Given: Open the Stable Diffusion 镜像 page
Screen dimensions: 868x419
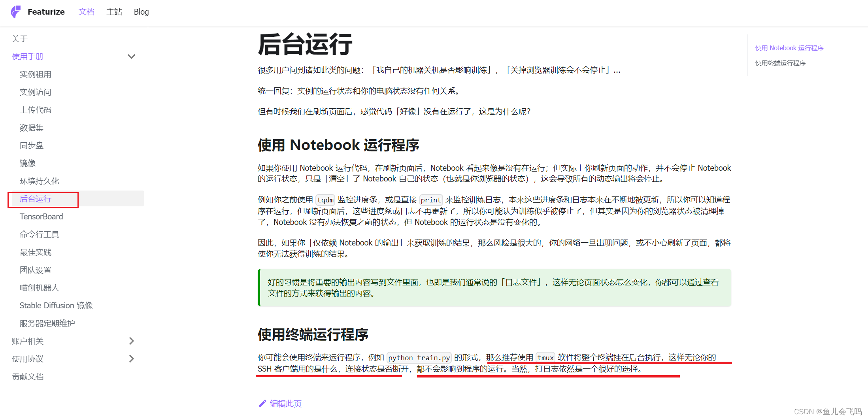Looking at the screenshot, I should click(x=56, y=305).
